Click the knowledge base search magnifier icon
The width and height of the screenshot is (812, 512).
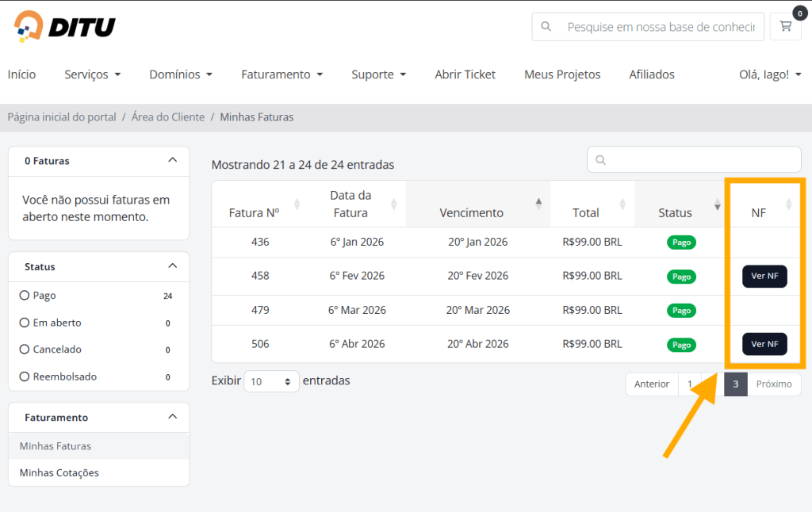(x=546, y=26)
